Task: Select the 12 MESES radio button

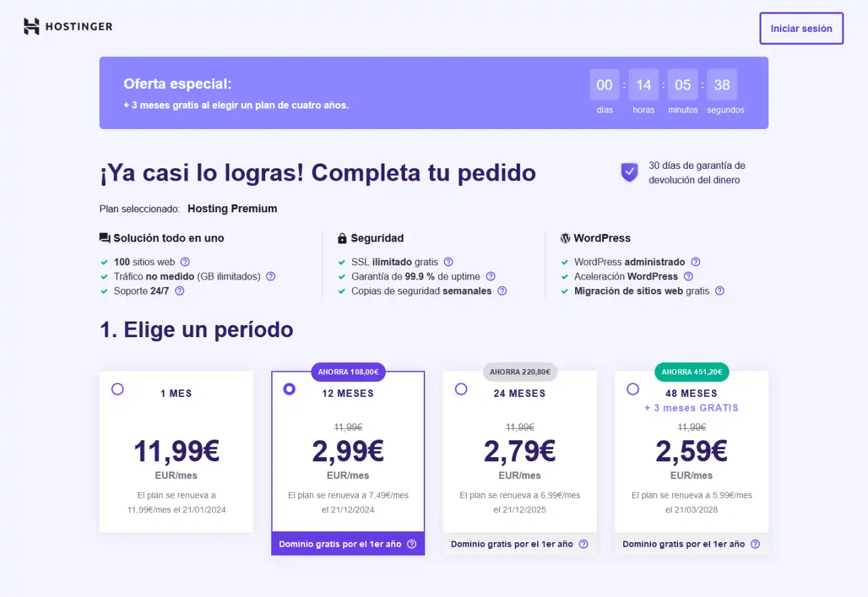Action: click(290, 389)
